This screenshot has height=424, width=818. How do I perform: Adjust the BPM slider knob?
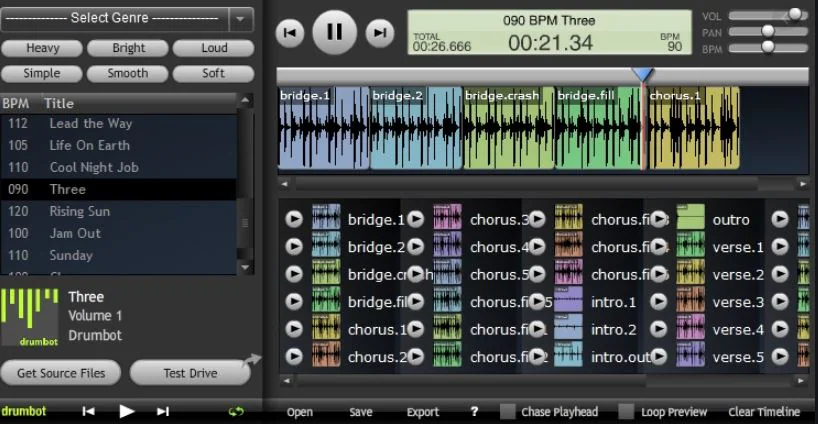pyautogui.click(x=767, y=47)
